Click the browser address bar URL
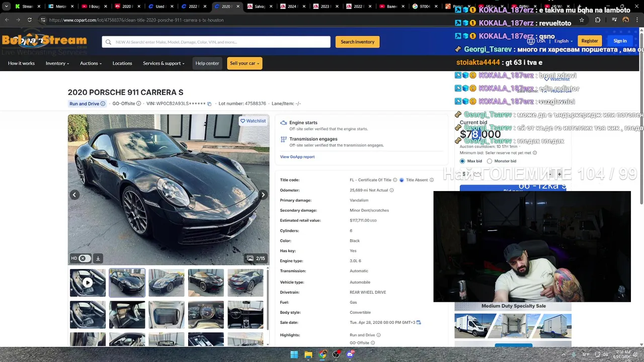Viewport: 644px width, 362px height. (136, 20)
